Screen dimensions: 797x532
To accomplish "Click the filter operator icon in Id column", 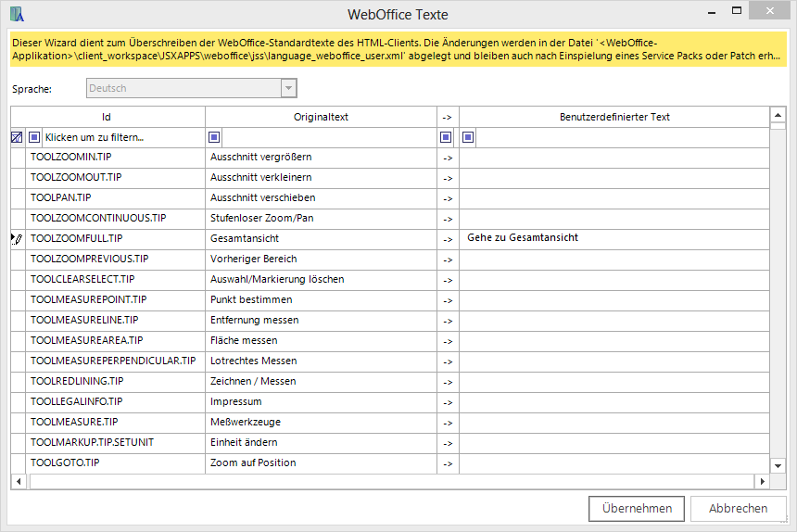I will (35, 137).
